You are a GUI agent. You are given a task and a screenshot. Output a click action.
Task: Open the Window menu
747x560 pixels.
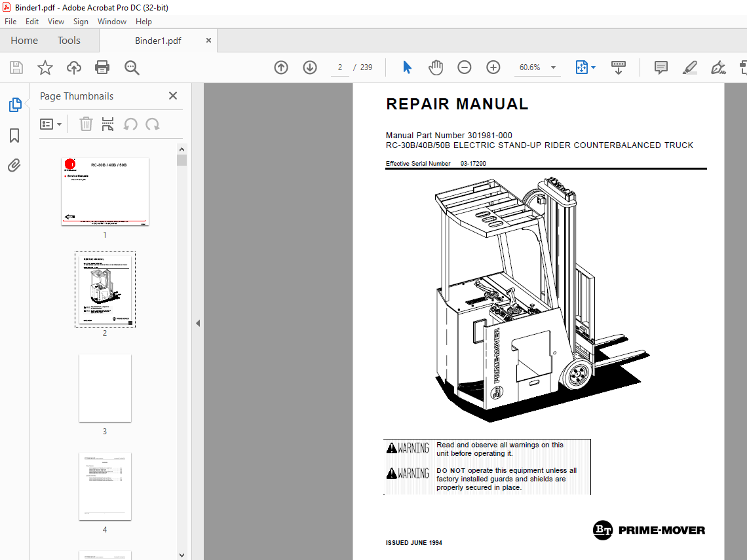pyautogui.click(x=112, y=22)
